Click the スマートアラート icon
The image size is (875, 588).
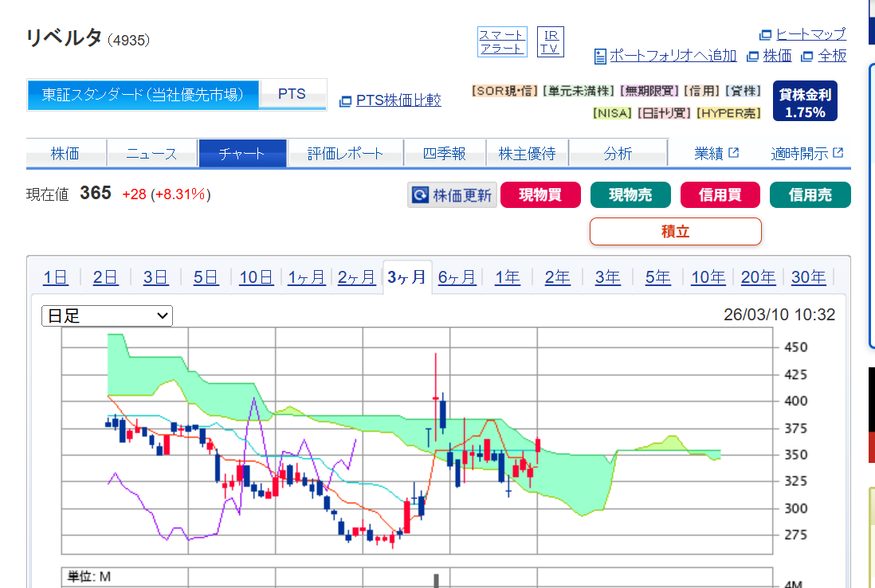pos(501,41)
